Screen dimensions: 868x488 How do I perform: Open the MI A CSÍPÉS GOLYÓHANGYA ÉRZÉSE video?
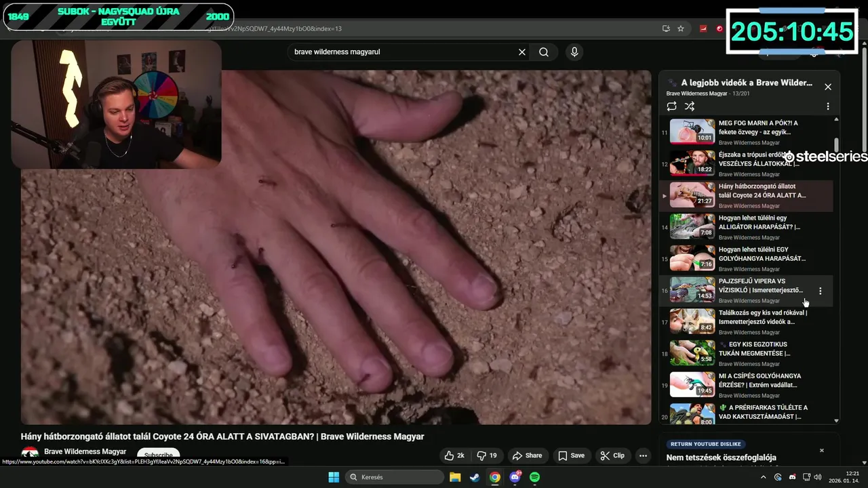[x=746, y=385]
